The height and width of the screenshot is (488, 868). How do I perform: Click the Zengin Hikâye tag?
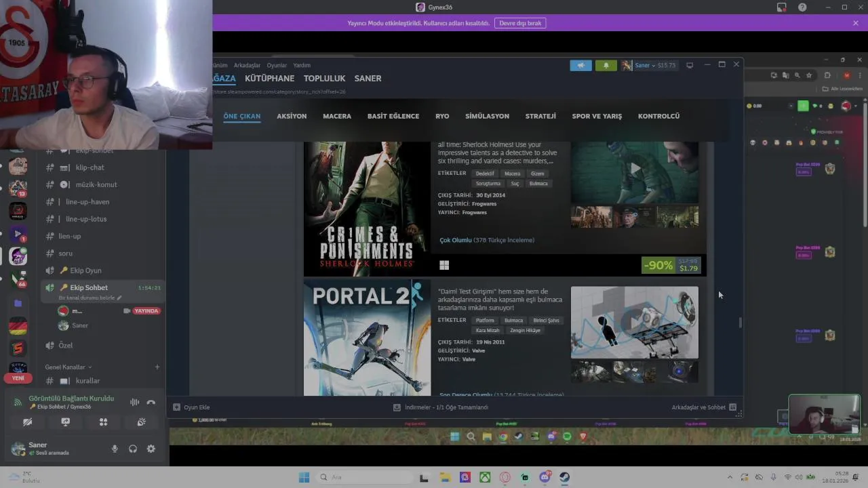tap(526, 331)
